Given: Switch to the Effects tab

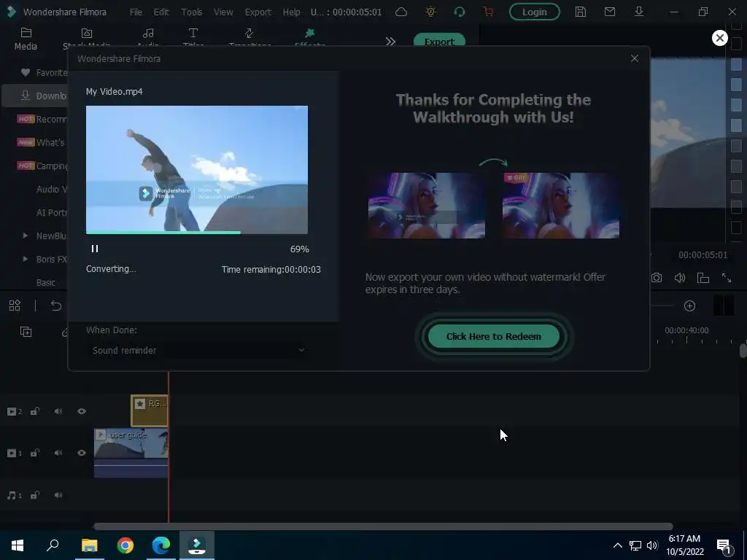Looking at the screenshot, I should 309,38.
